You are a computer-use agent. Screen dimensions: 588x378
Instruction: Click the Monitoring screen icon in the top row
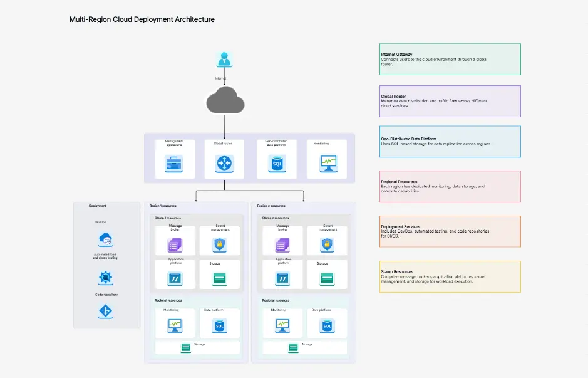(326, 162)
